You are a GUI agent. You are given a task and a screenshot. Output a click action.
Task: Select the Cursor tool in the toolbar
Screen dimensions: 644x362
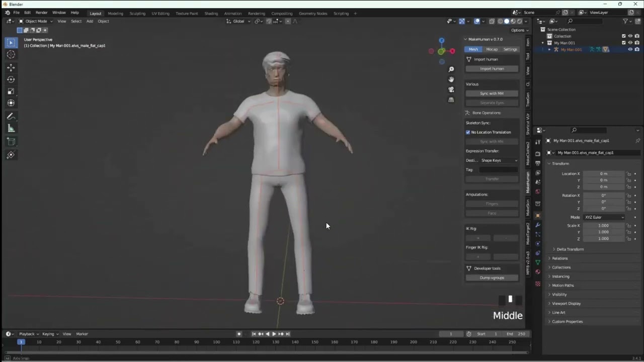(x=11, y=55)
